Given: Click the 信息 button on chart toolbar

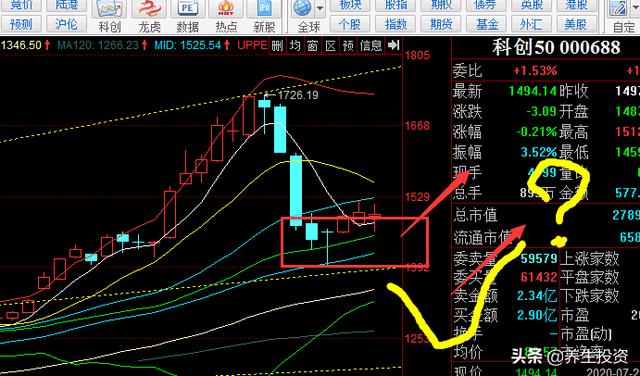Looking at the screenshot, I should [371, 45].
